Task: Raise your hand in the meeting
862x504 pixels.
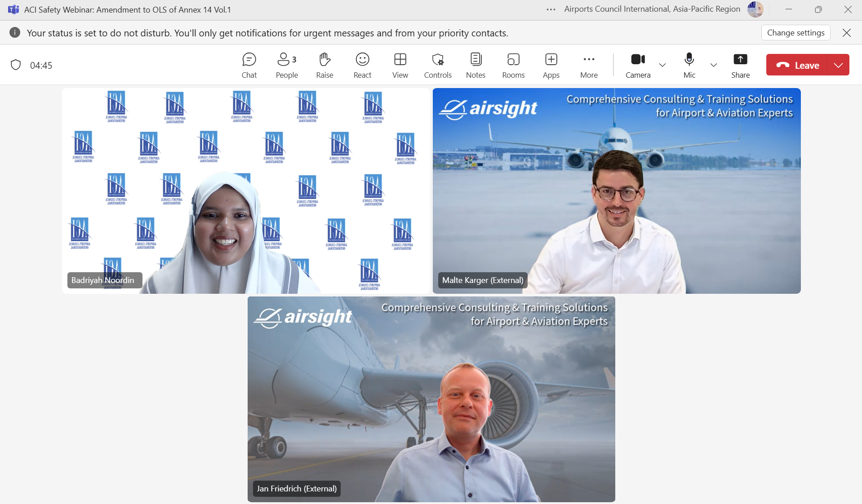Action: [x=324, y=65]
